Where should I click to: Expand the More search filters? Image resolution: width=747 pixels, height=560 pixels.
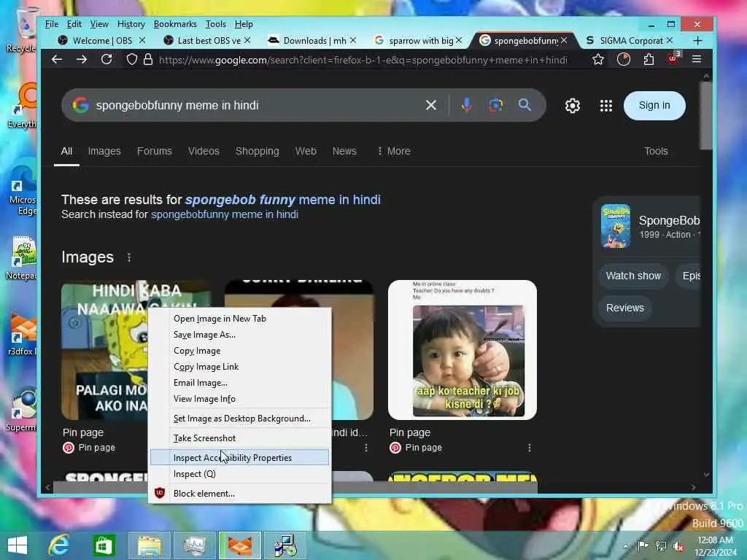393,151
